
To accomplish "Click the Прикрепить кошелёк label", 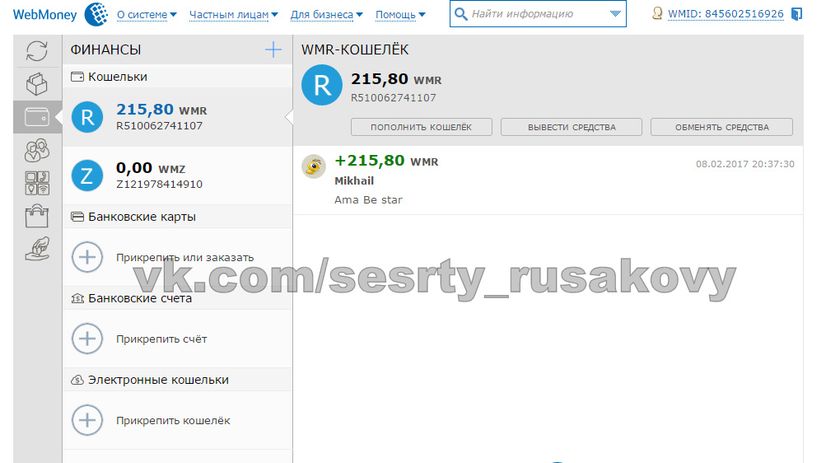I will (173, 421).
